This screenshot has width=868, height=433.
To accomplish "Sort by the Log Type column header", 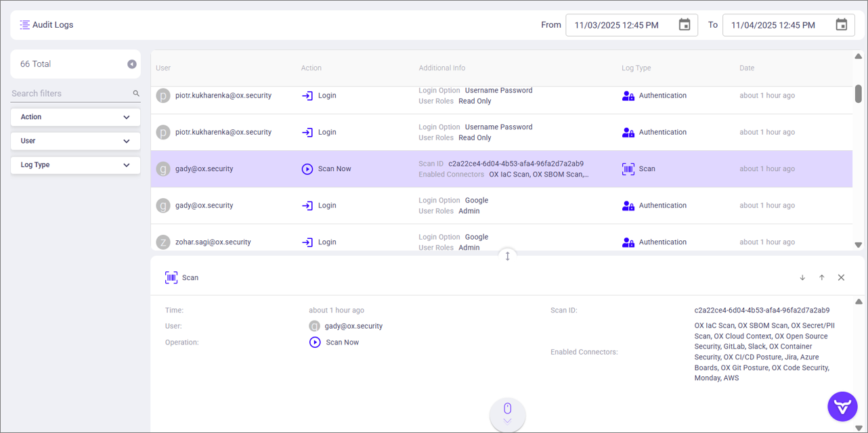I will tap(636, 68).
